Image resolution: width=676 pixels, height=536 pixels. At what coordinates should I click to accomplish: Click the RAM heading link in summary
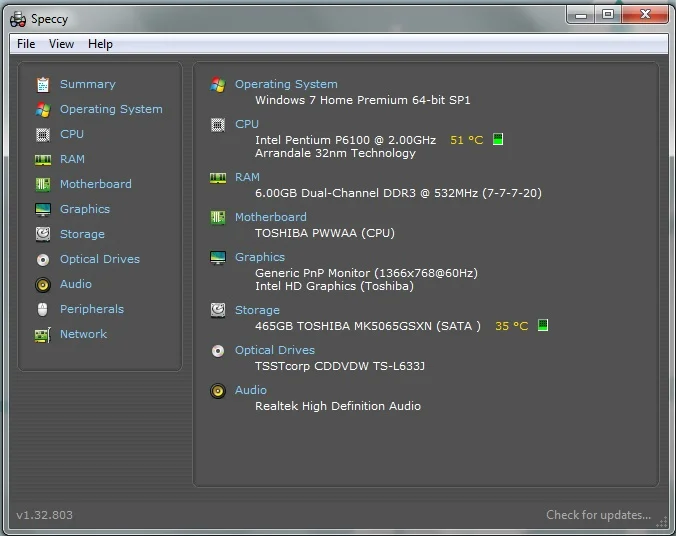(x=247, y=177)
